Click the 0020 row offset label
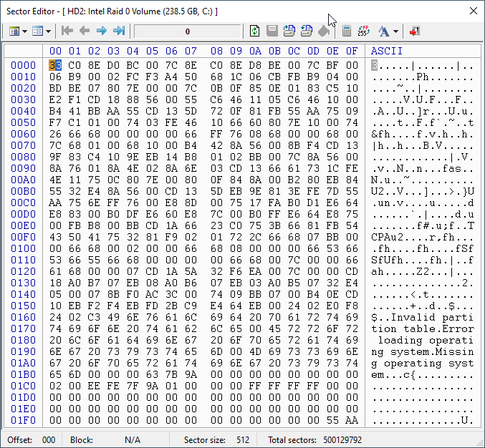This screenshot has width=485, height=448. coord(23,88)
